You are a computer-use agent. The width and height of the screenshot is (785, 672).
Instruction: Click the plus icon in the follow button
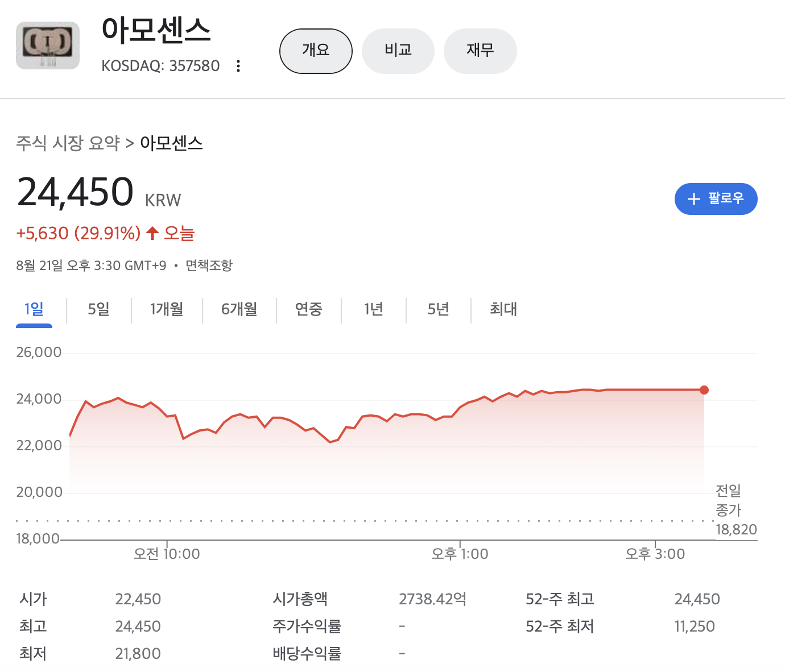tap(693, 199)
